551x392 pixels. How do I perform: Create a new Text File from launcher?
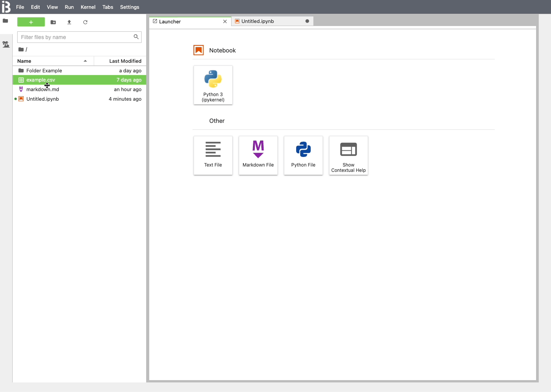click(213, 155)
